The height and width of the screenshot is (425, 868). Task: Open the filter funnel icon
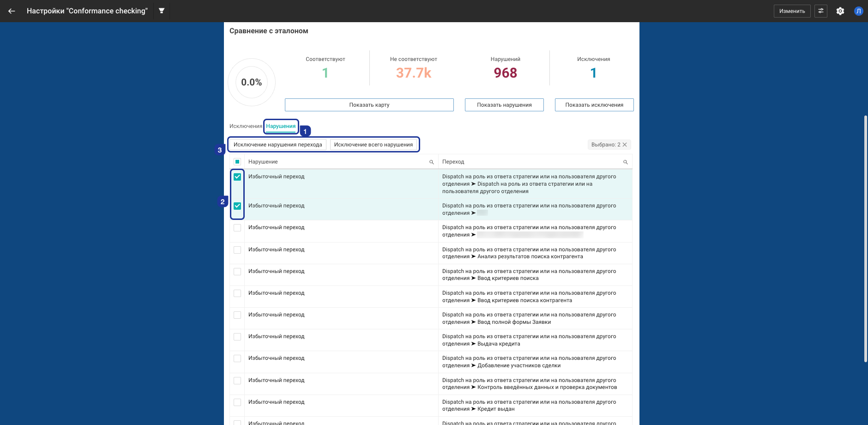162,11
